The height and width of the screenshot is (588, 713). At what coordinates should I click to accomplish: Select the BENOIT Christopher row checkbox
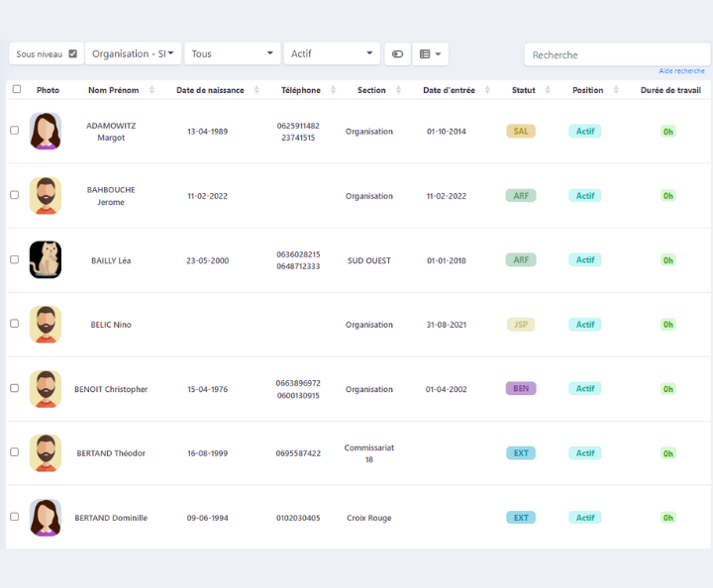15,388
